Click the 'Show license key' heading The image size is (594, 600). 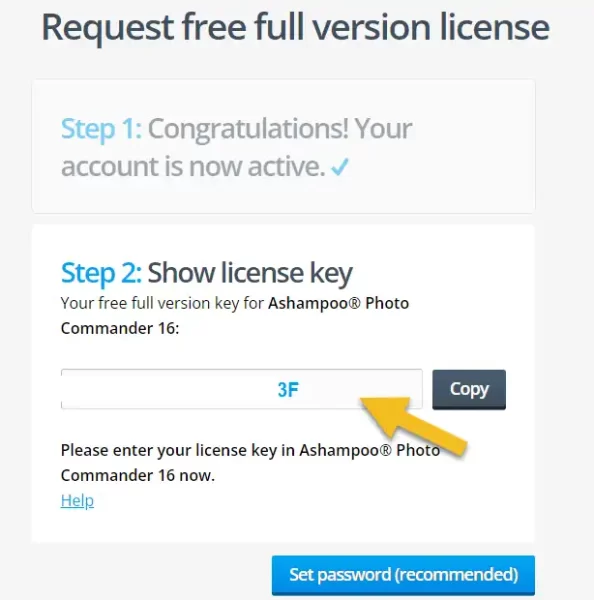click(250, 272)
